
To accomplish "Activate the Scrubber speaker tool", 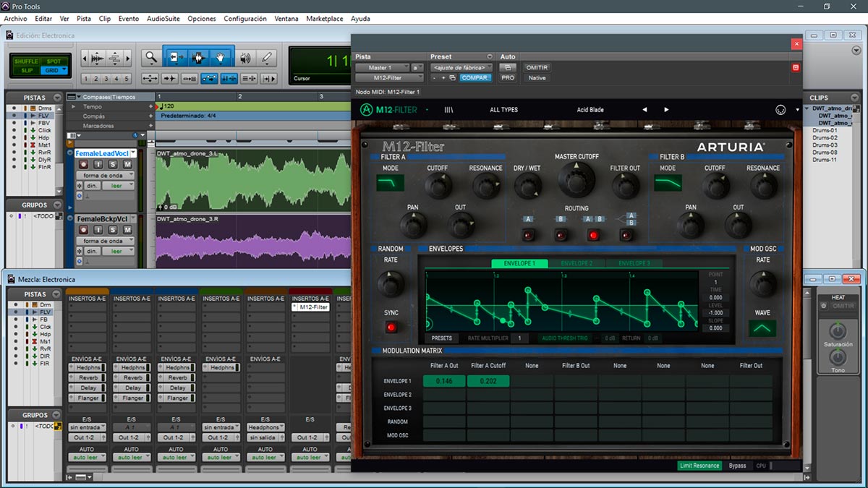I will click(245, 57).
